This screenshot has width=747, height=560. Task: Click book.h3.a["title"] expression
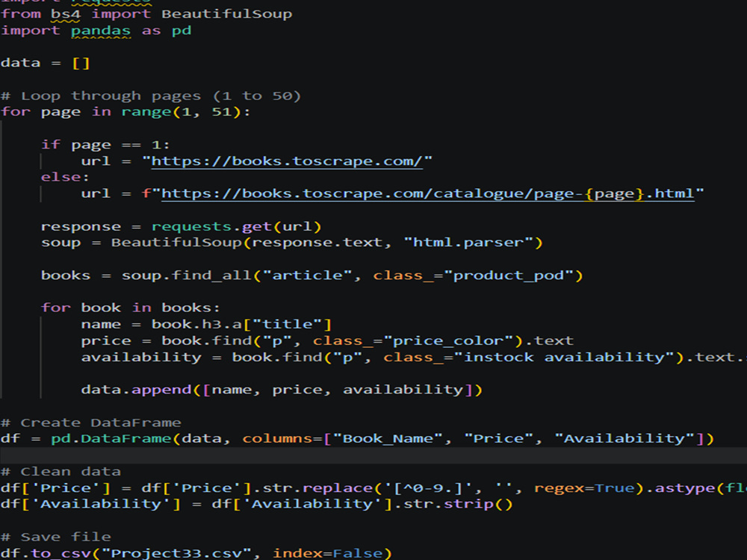pyautogui.click(x=241, y=324)
